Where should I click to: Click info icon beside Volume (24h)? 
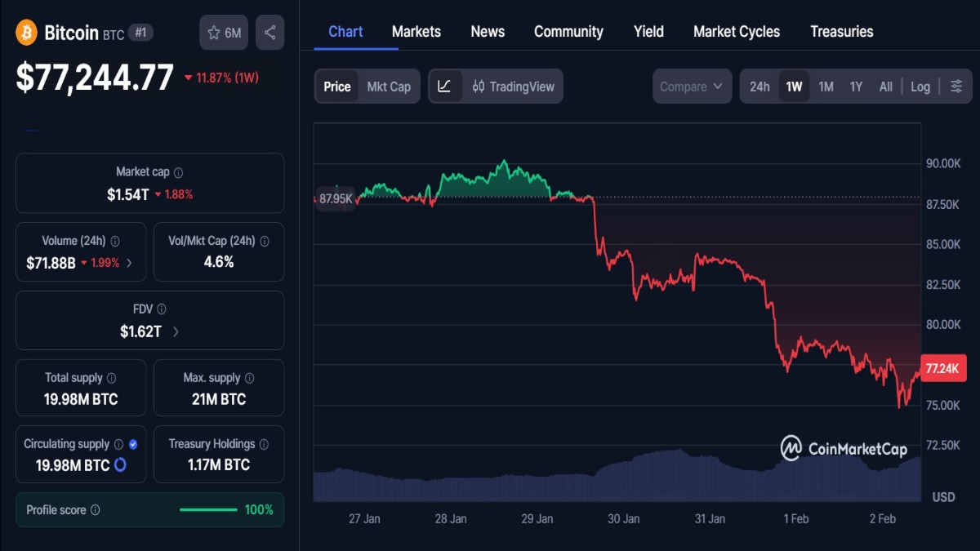[115, 242]
